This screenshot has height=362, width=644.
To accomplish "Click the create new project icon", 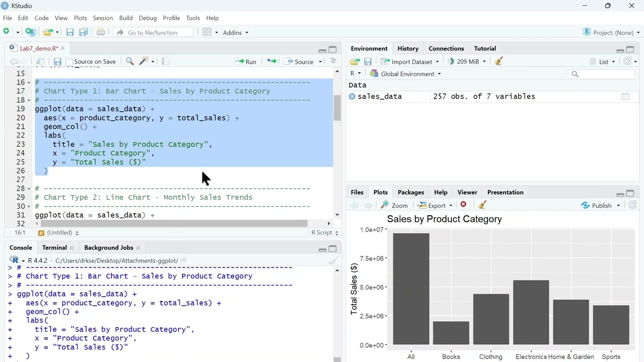I will tap(31, 32).
